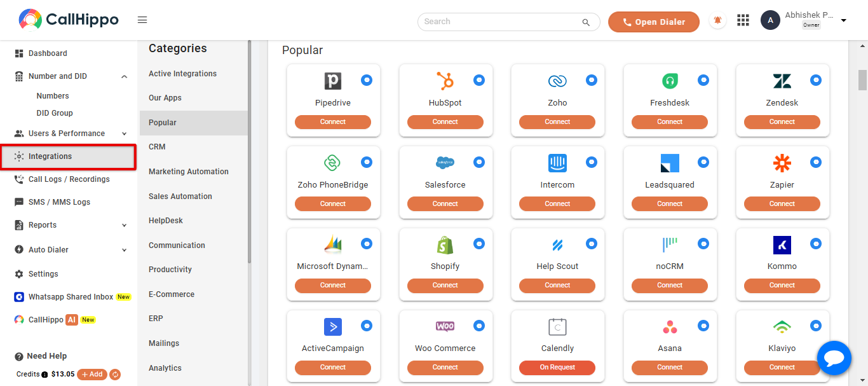This screenshot has width=868, height=386.
Task: Click the Asana logo icon
Action: pyautogui.click(x=670, y=327)
